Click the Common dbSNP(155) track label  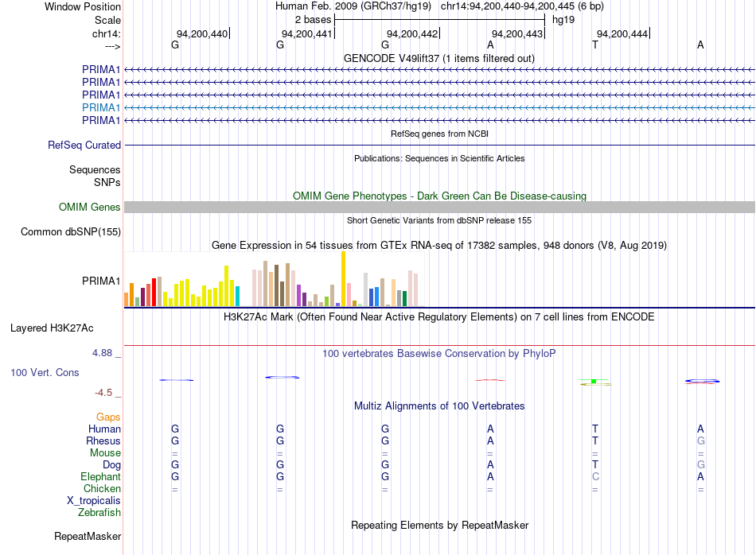[70, 231]
